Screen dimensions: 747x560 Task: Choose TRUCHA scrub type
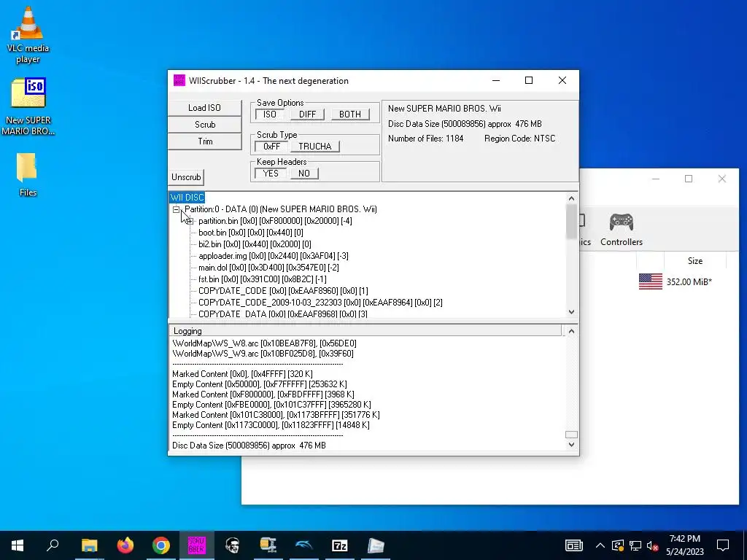pyautogui.click(x=315, y=146)
